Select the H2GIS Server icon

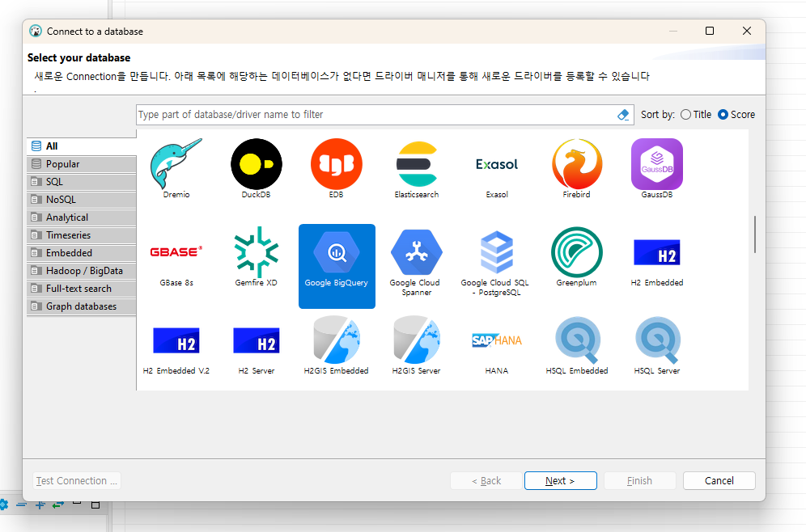click(x=417, y=340)
